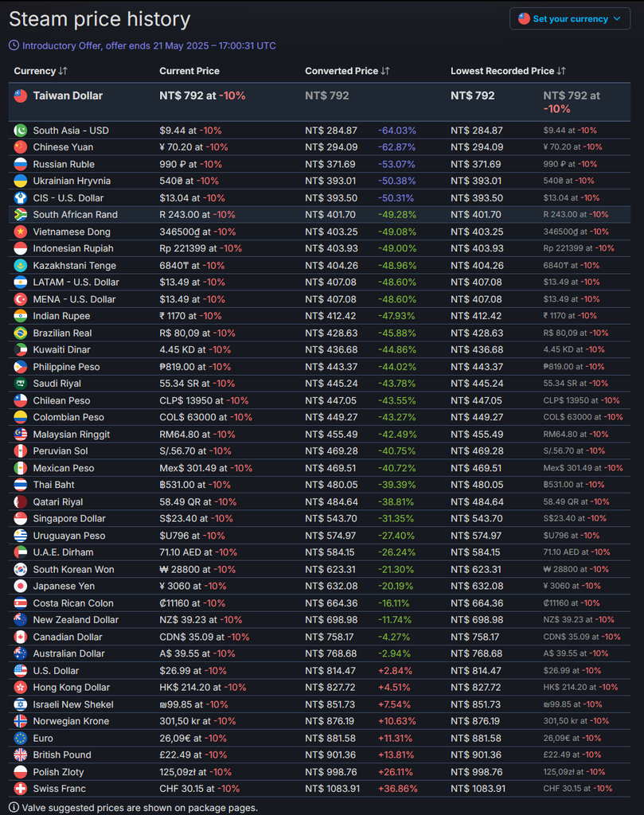Viewport: 644px width, 815px height.
Task: Click the clock icon beside Introductory Offer
Action: (14, 45)
